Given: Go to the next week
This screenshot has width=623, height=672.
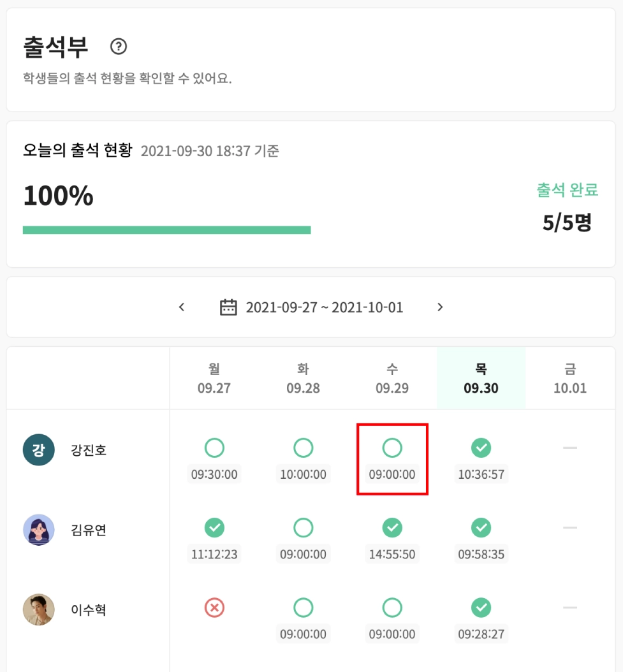Looking at the screenshot, I should tap(440, 307).
